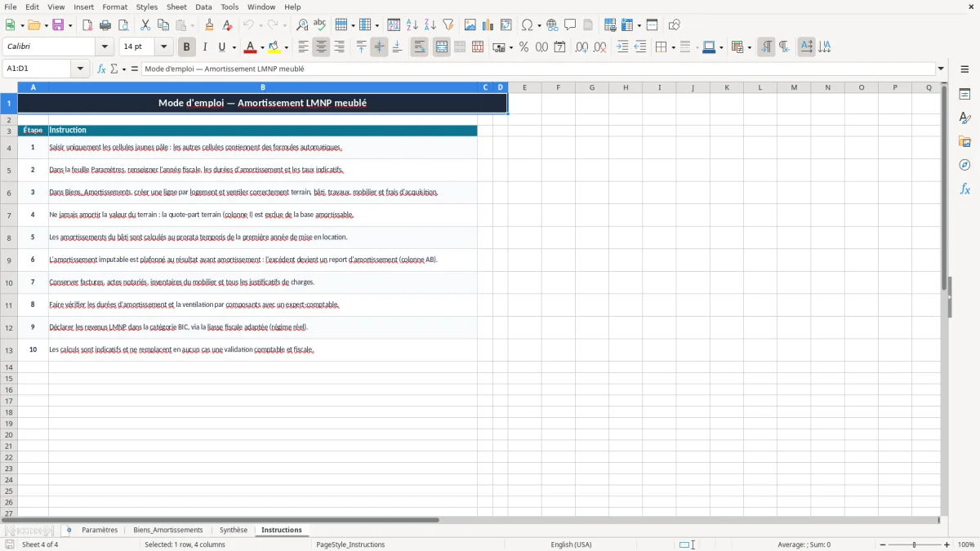The width and height of the screenshot is (980, 551).
Task: Click the Print icon
Action: 105,25
